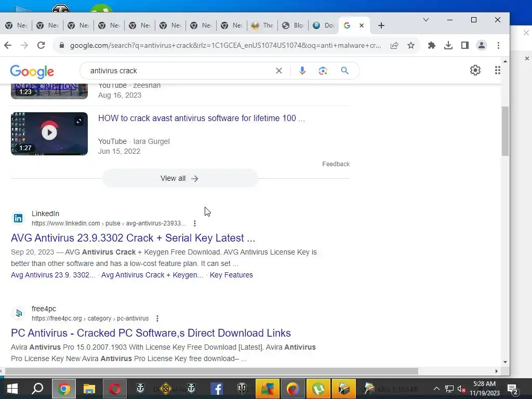
Task: Open more options for LinkedIn result
Action: 195,223
